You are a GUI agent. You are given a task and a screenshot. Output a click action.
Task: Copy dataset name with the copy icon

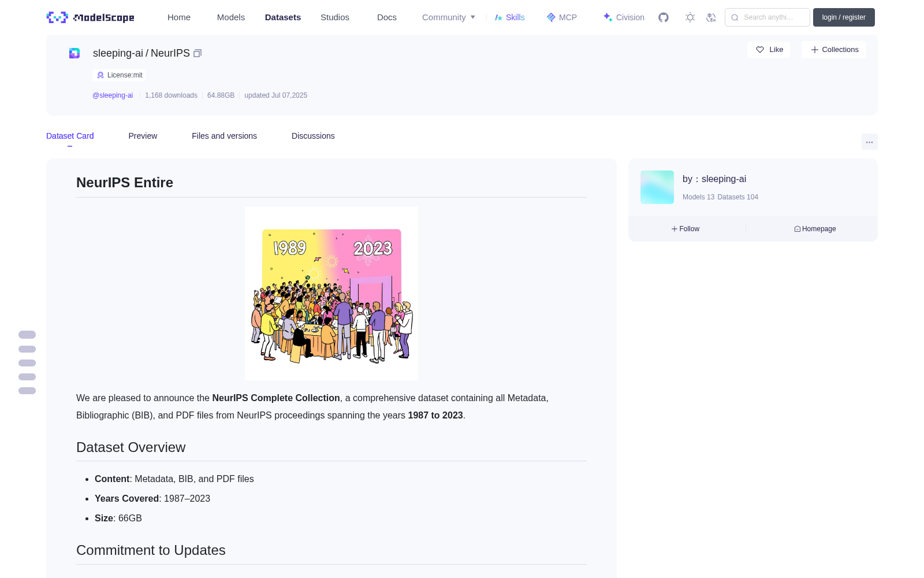coord(198,53)
